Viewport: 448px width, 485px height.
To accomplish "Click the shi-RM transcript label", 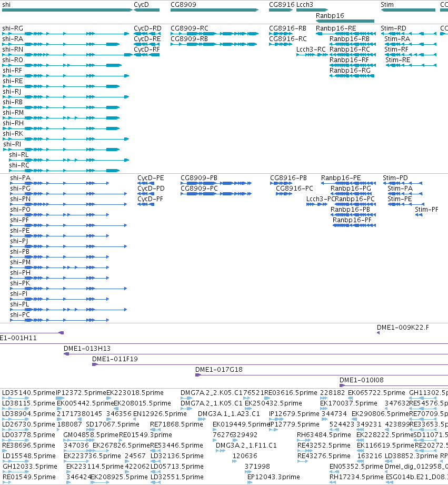I will 13,113.
